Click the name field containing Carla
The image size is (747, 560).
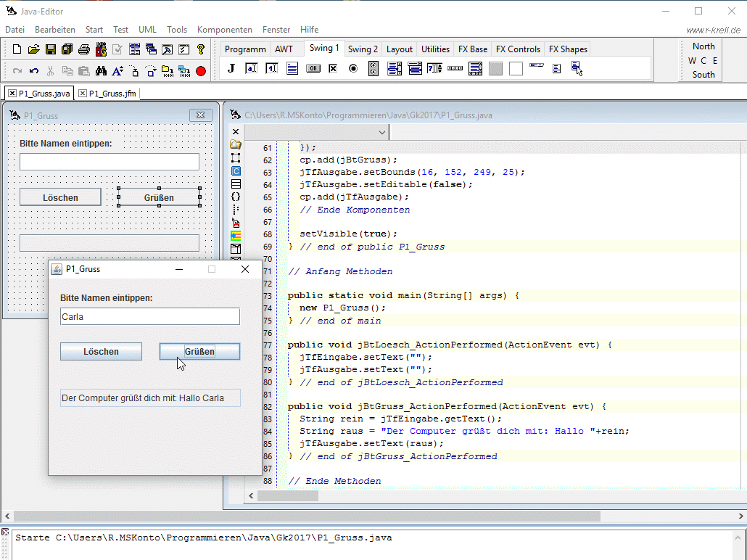tap(149, 317)
